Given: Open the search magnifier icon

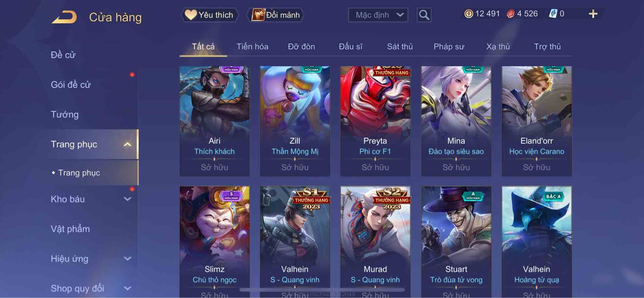Looking at the screenshot, I should pos(424,15).
